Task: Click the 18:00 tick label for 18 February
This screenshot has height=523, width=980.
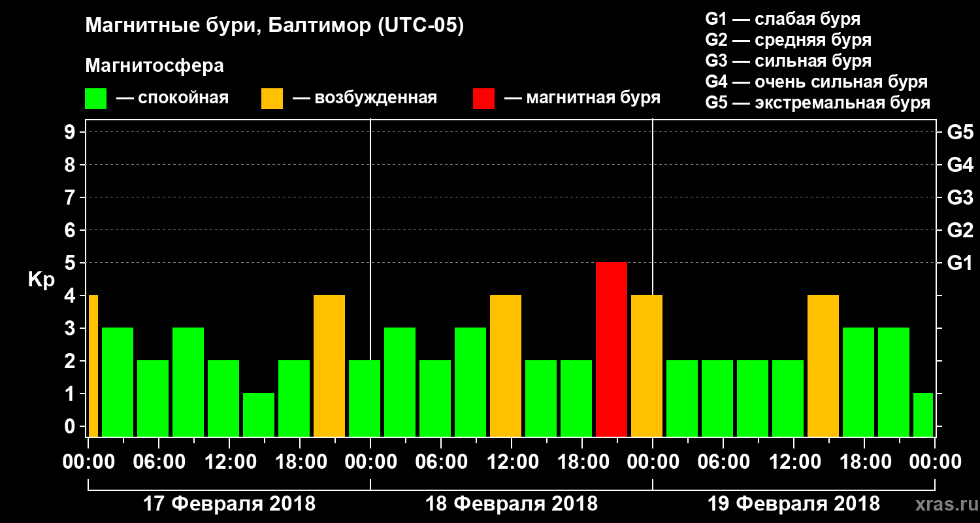Action: coord(582,462)
